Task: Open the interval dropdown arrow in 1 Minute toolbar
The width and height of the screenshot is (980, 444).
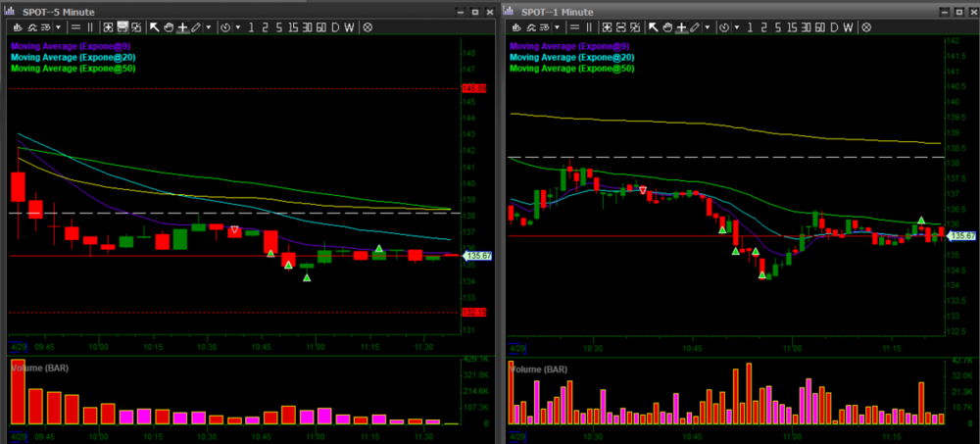Action: coord(738,27)
